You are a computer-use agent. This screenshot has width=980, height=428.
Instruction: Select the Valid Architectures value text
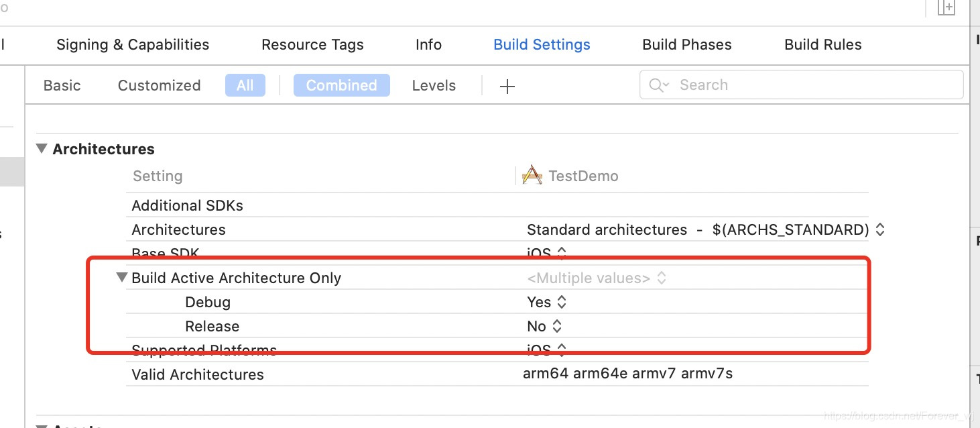pyautogui.click(x=627, y=374)
